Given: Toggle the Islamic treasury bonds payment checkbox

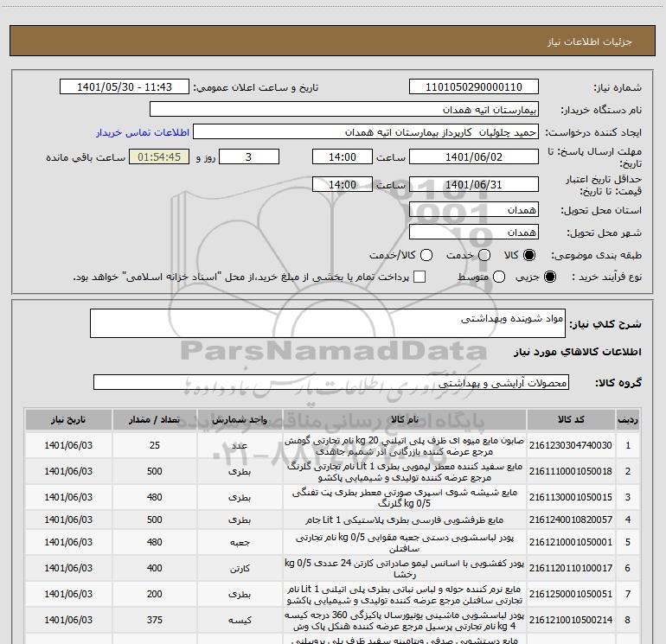Looking at the screenshot, I should 419,277.
